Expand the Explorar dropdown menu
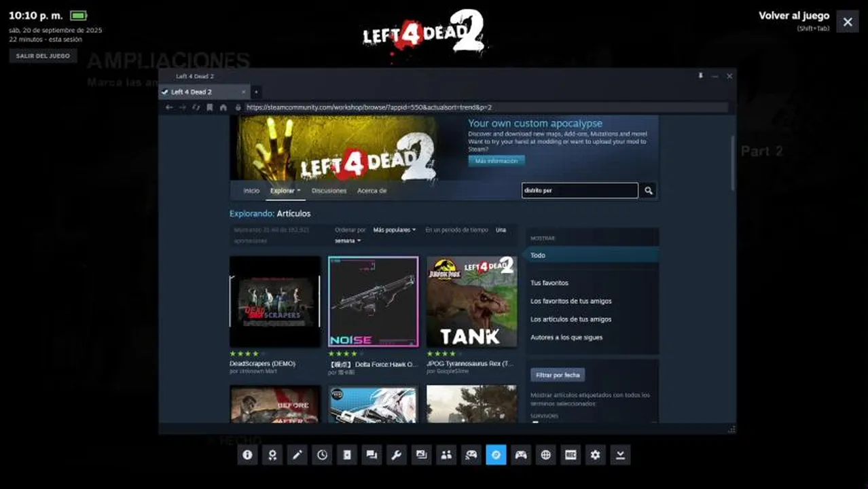 (285, 191)
